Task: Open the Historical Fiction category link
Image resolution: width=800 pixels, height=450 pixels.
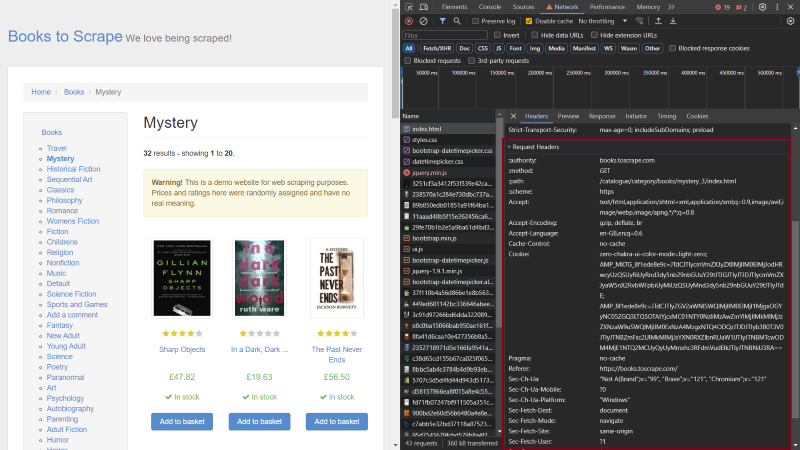Action: (73, 169)
